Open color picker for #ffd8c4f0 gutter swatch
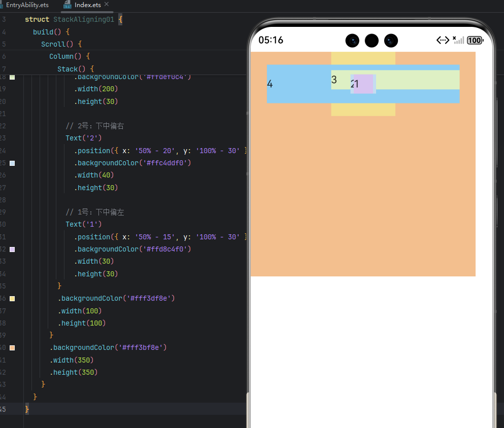The image size is (504, 428). [x=12, y=249]
